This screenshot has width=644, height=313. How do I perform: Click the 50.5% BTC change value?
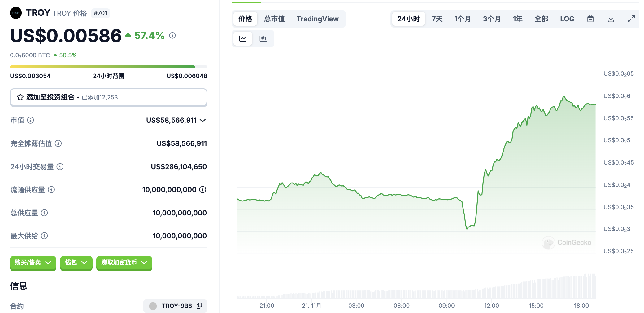click(67, 55)
